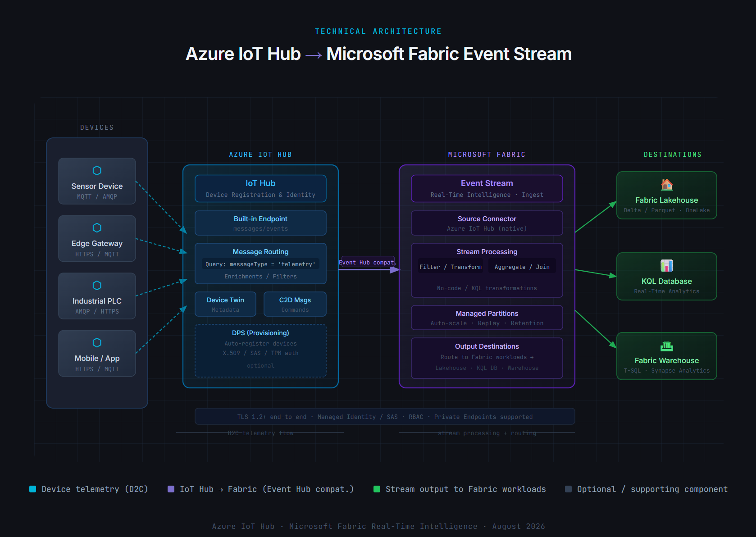Click the TECHNICAL ARCHITECTURE subtitle
The width and height of the screenshot is (756, 537).
pyautogui.click(x=378, y=31)
